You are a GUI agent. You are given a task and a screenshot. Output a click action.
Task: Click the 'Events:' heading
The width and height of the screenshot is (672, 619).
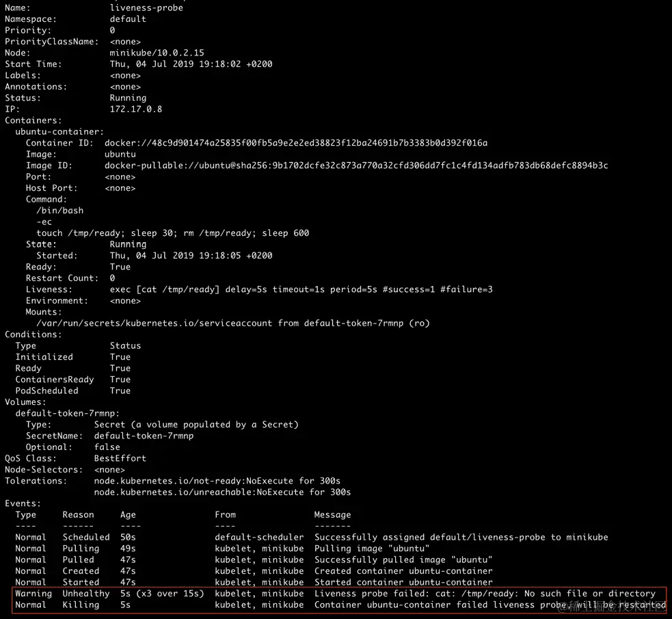23,503
